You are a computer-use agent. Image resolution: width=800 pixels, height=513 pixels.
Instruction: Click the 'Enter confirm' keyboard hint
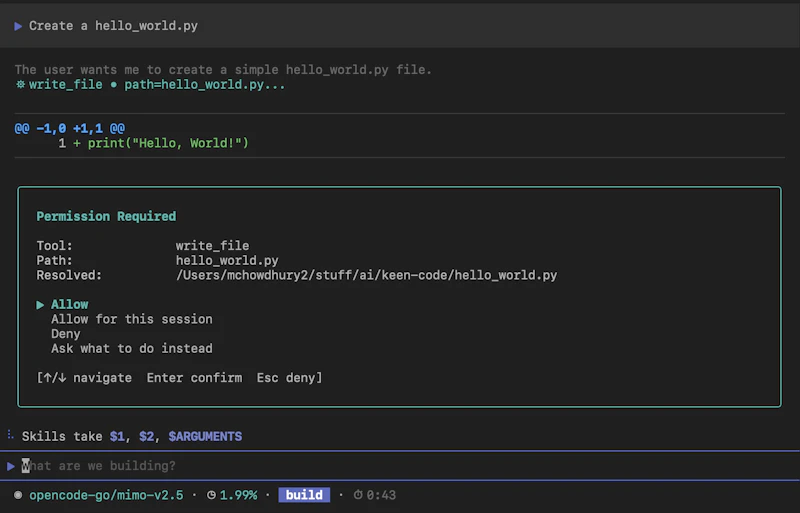194,378
